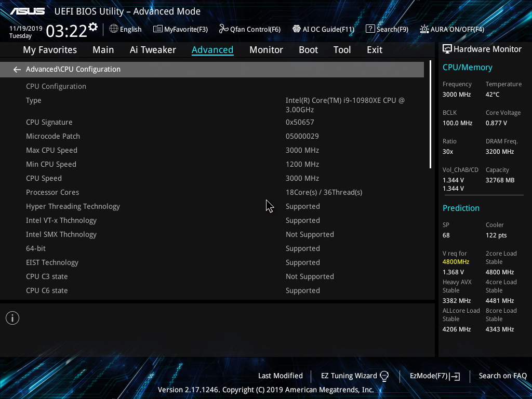Click the CPU/Memory heading
The height and width of the screenshot is (399, 532).
(467, 68)
